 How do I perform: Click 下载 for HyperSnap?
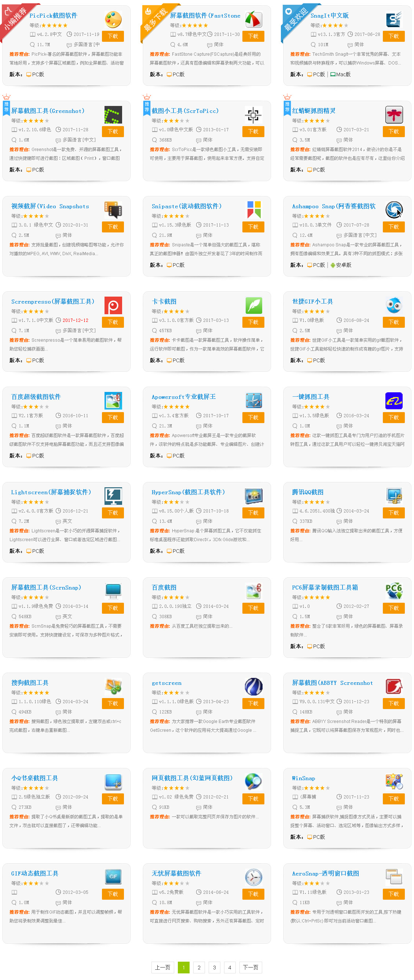(x=253, y=513)
